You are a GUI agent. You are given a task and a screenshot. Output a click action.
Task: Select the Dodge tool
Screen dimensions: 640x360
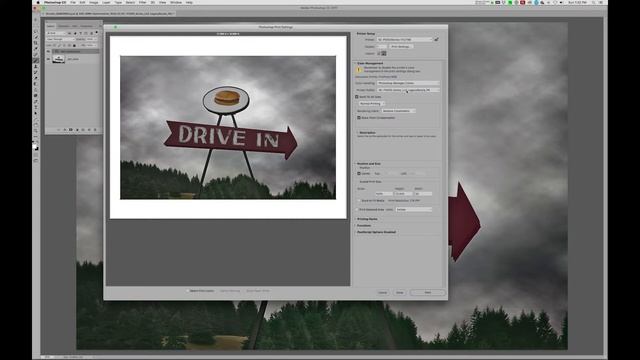tap(36, 96)
